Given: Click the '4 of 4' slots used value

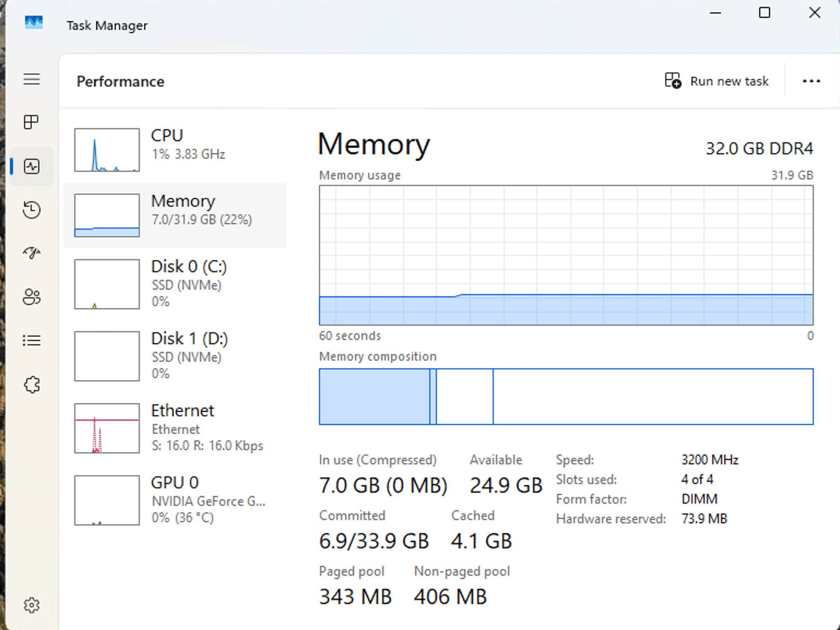Looking at the screenshot, I should (x=697, y=479).
